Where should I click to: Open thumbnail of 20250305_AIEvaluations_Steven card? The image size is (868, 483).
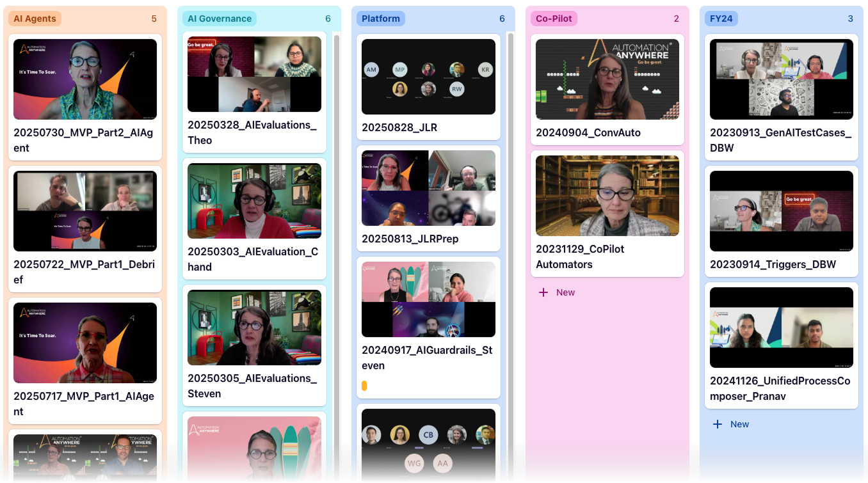254,328
